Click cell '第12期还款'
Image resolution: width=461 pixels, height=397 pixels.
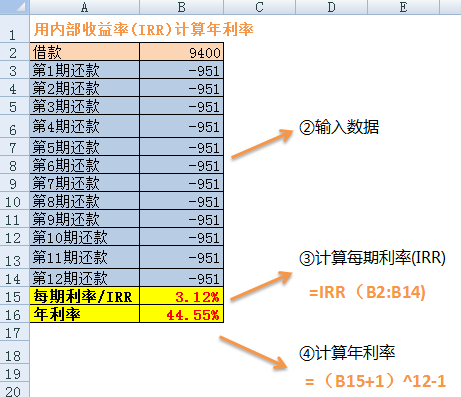[x=85, y=278]
